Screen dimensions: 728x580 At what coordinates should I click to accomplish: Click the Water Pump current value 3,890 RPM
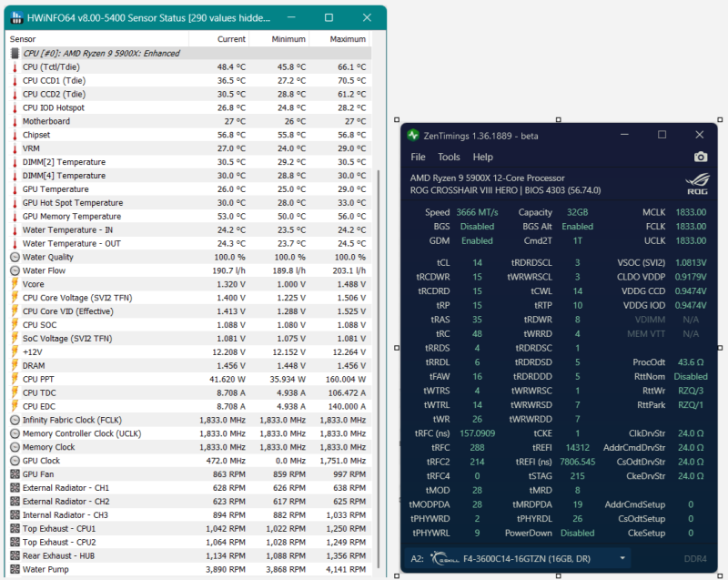tap(226, 569)
